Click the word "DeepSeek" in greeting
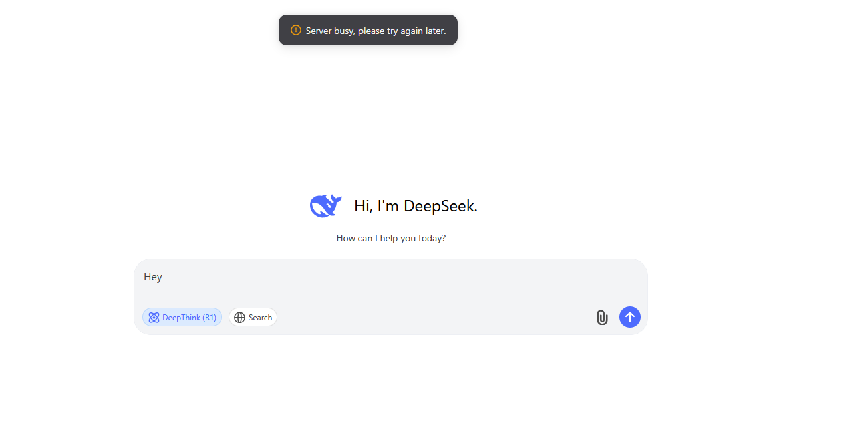The width and height of the screenshot is (868, 422). tap(440, 206)
